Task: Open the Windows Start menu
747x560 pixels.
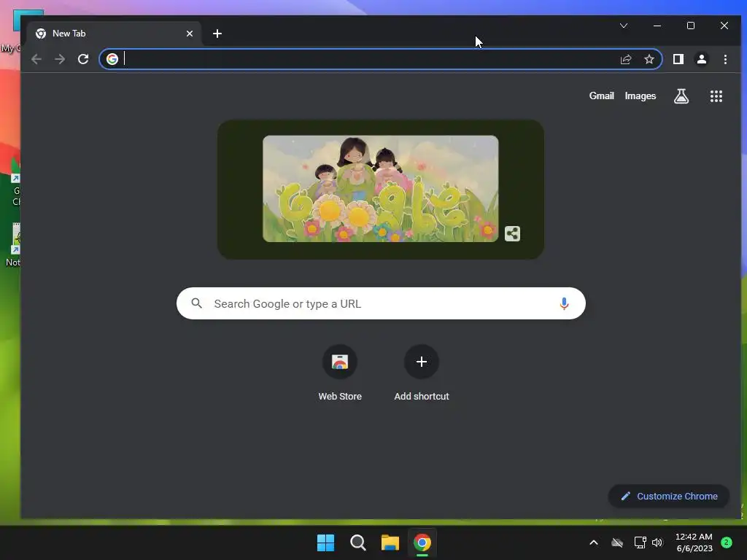Action: (x=326, y=542)
